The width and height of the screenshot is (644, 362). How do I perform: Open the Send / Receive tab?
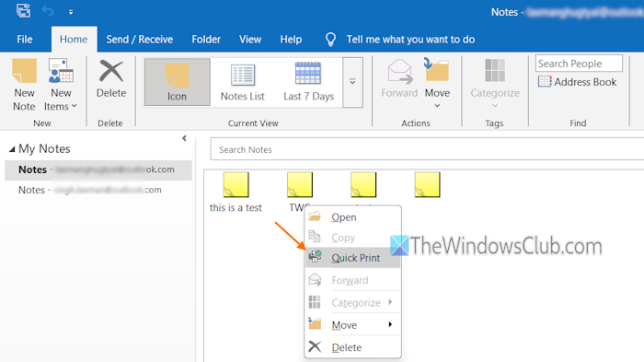coord(140,40)
